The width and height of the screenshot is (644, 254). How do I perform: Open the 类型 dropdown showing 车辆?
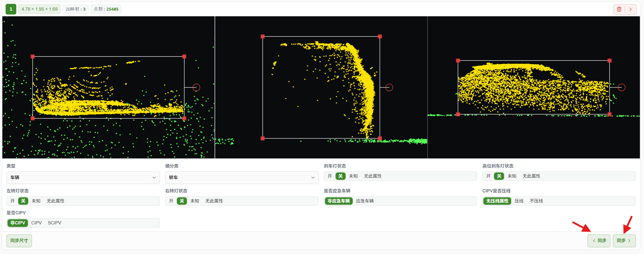pyautogui.click(x=83, y=178)
